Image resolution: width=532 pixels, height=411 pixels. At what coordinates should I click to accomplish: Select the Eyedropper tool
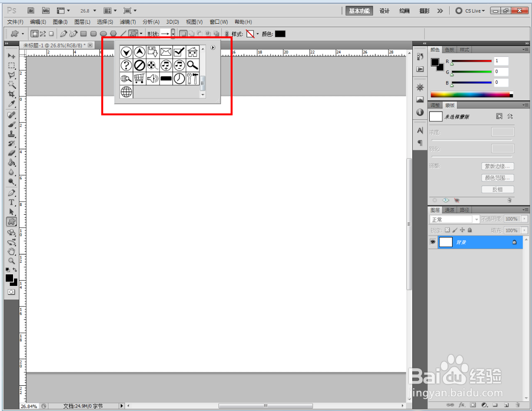coord(12,104)
